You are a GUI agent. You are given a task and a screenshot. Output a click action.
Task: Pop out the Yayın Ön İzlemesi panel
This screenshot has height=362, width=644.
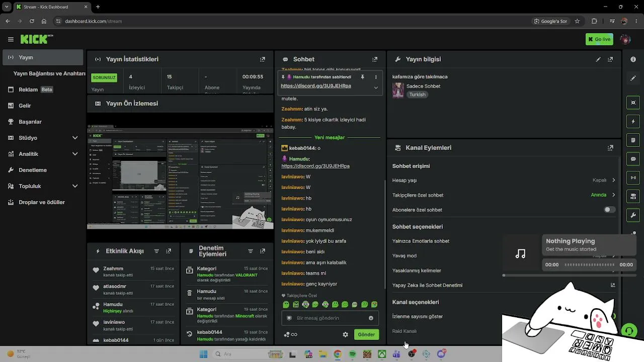(262, 104)
